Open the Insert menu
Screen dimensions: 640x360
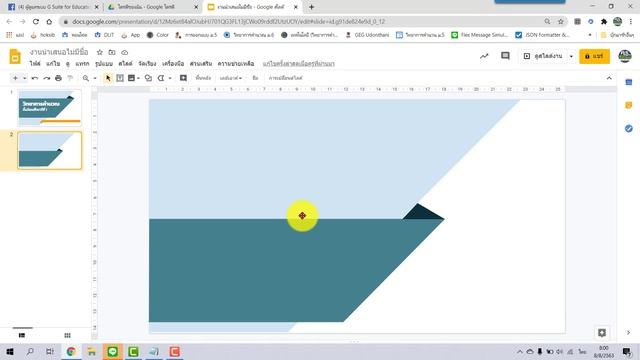pos(82,64)
